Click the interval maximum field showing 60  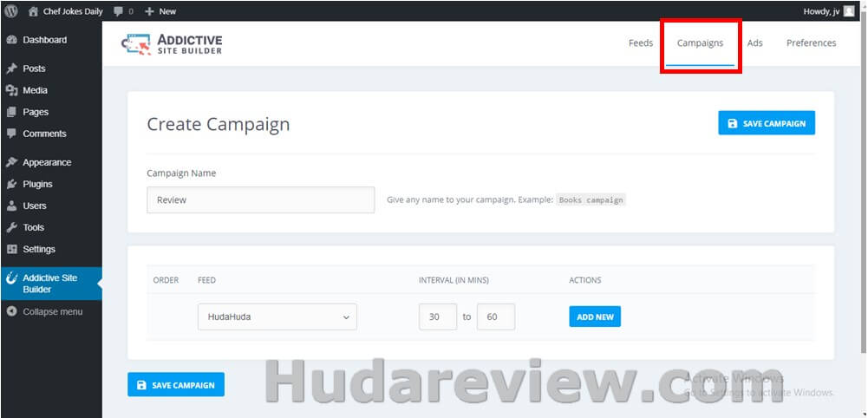pos(496,317)
